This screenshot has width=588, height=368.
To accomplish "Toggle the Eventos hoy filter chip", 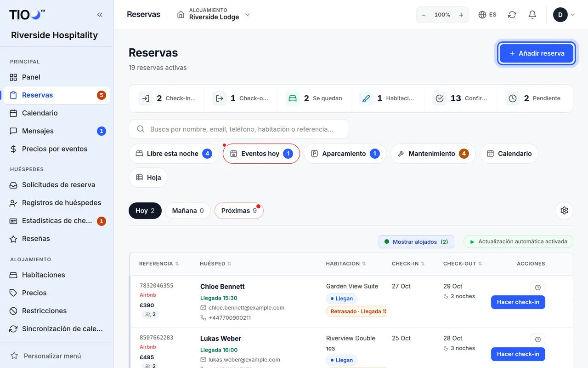I will point(261,154).
